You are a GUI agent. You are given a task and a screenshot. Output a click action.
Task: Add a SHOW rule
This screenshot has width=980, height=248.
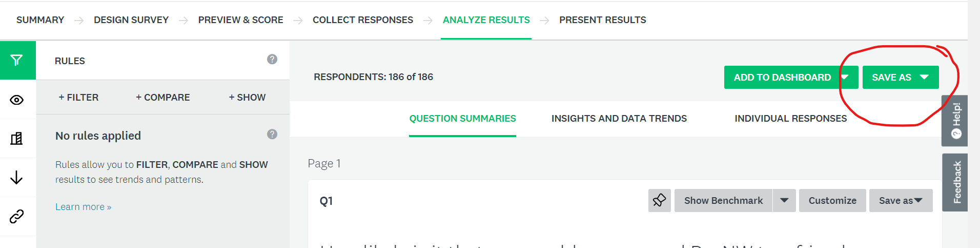(x=247, y=97)
